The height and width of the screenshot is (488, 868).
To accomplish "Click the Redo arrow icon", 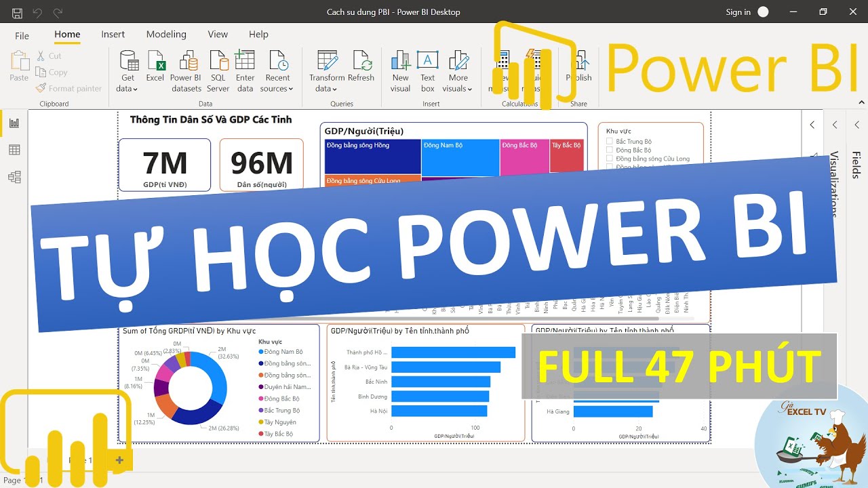I will 58,13.
